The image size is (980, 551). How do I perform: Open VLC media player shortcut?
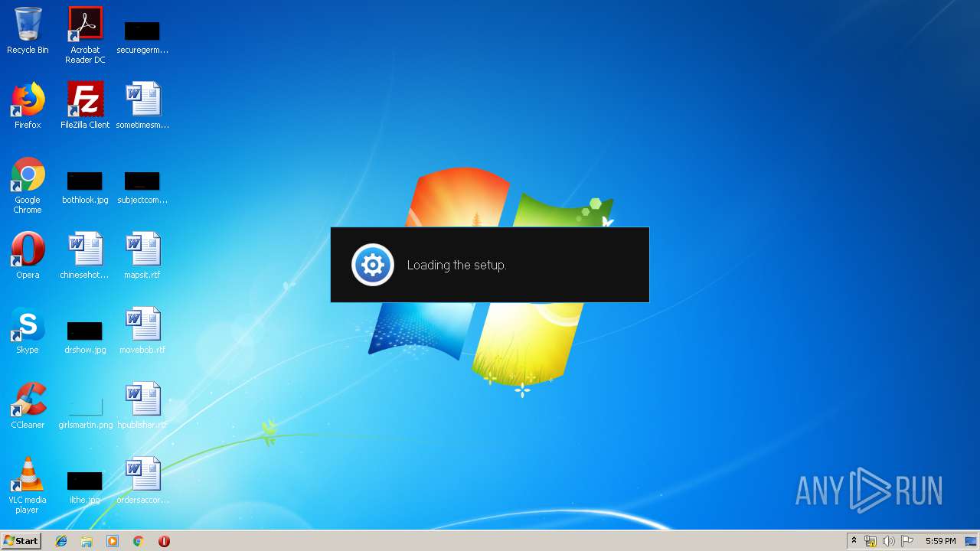(28, 485)
